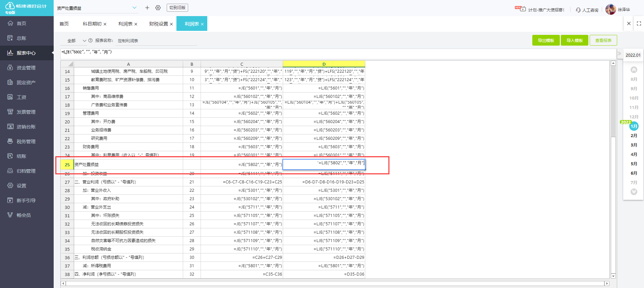Open 税务管理 in the sidebar
This screenshot has height=288, width=644.
tap(26, 141)
